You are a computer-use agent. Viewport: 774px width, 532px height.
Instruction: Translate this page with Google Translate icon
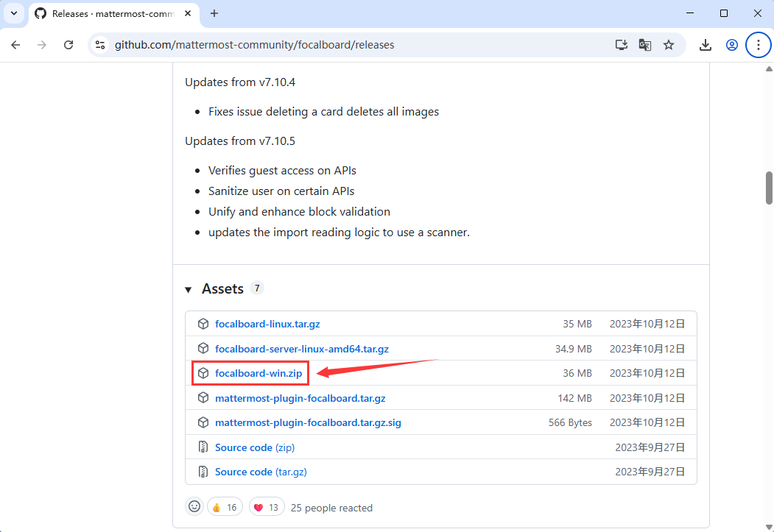(645, 45)
